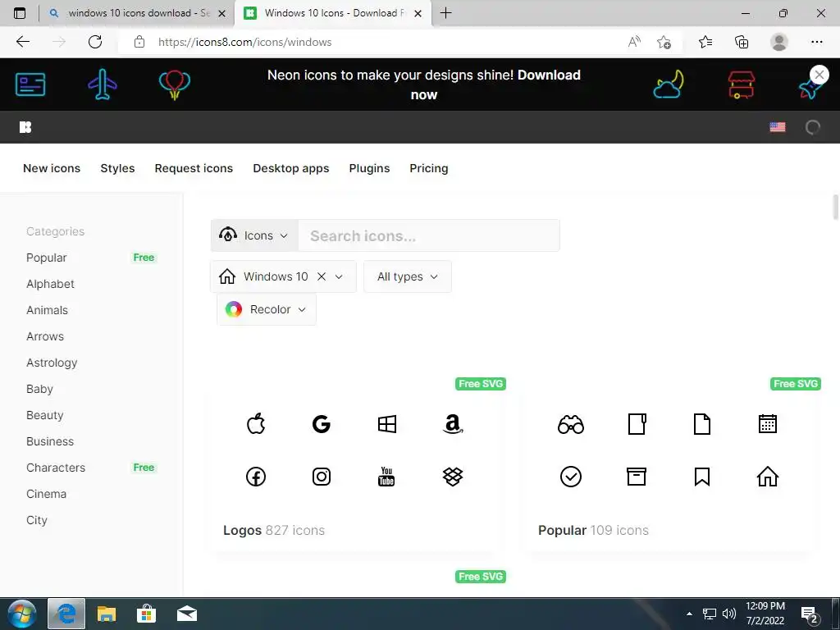Go back to previous page
Image resolution: width=840 pixels, height=630 pixels.
click(23, 42)
